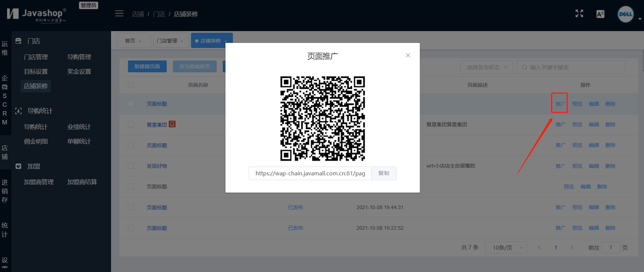
Task: Enter fullscreen mode via the expand icon
Action: (x=579, y=14)
